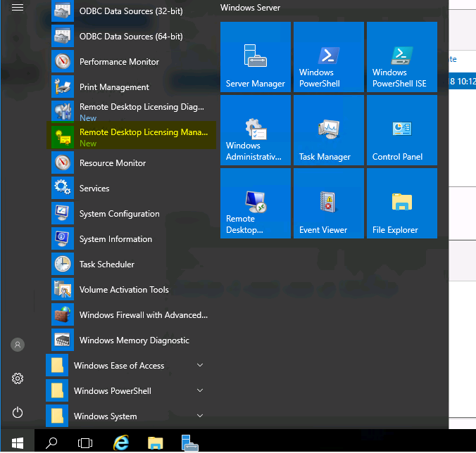Screen dimensions: 476x453
Task: Open ODBC Data Sources (32-bit) icon
Action: click(x=63, y=11)
